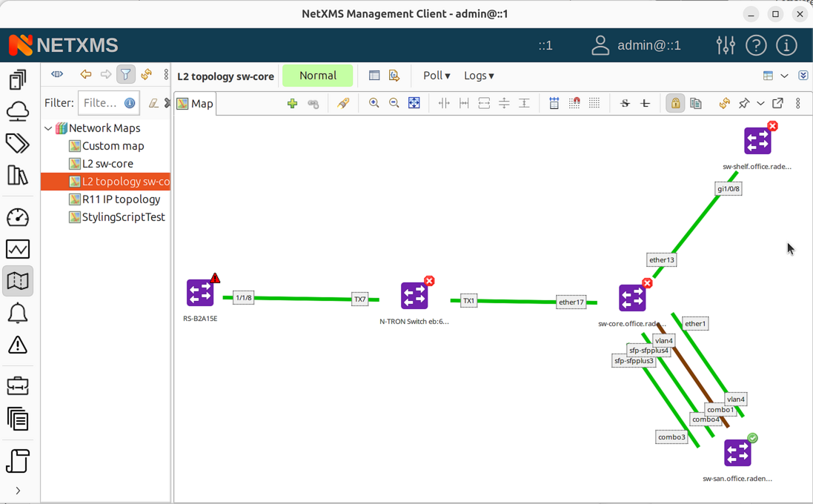Open the Dashboards gauge perspective in sidebar
This screenshot has height=504, width=813.
pyautogui.click(x=18, y=217)
